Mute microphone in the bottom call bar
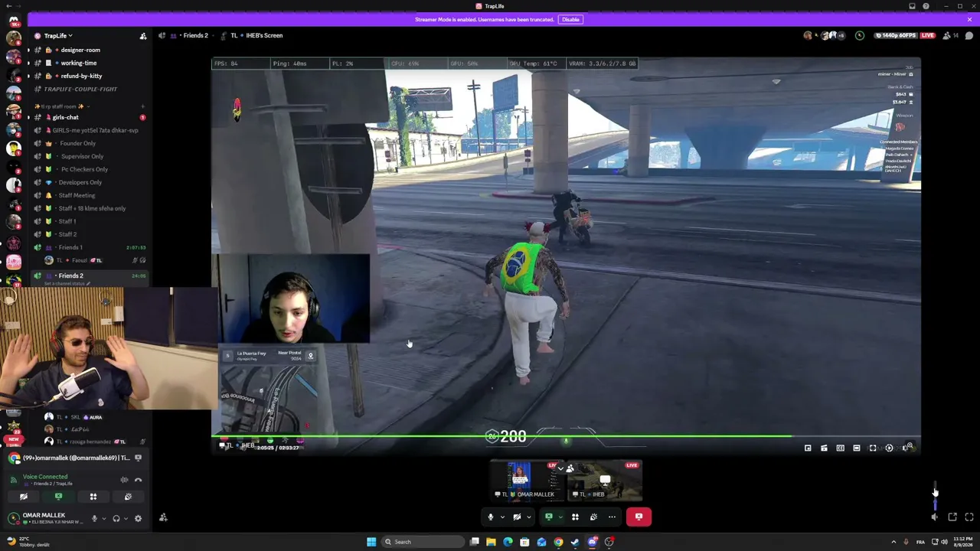 tap(491, 517)
